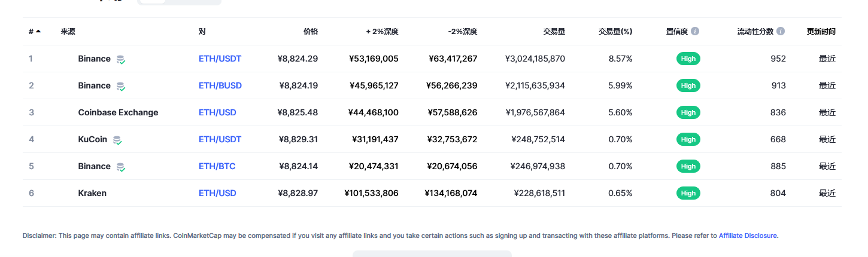Open the ETH/BUSD pair link
The width and height of the screenshot is (868, 257).
coord(220,85)
